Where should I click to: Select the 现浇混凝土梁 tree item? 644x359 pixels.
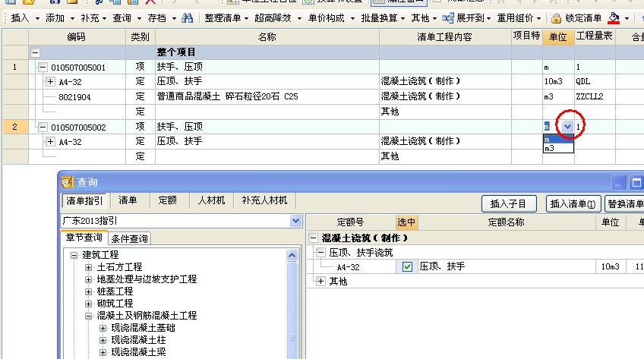[x=138, y=352]
